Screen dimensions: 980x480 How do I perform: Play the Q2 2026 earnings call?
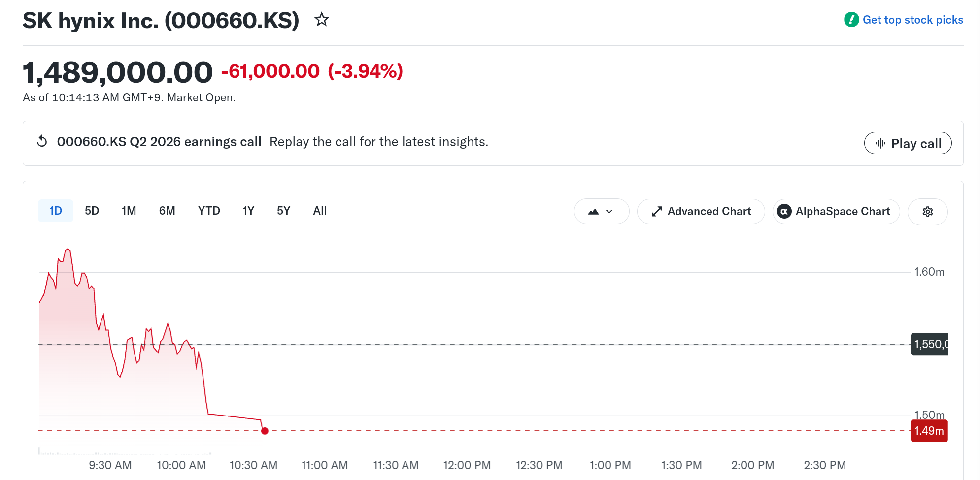point(908,143)
